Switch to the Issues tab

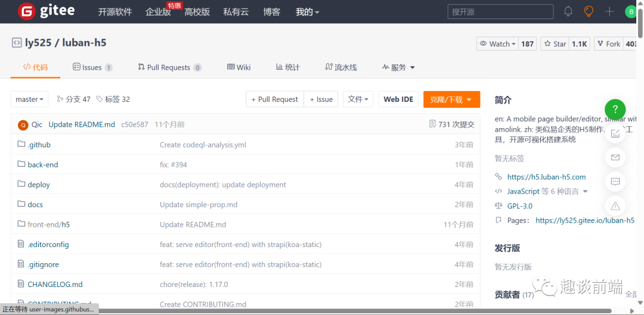(92, 67)
